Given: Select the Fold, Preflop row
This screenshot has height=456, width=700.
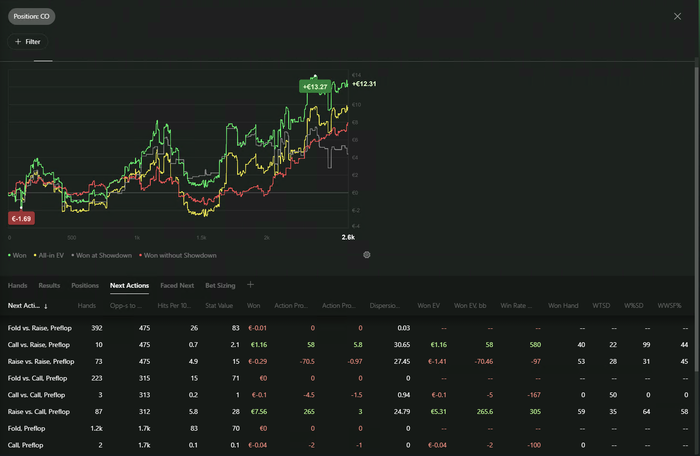Looking at the screenshot, I should coord(346,429).
